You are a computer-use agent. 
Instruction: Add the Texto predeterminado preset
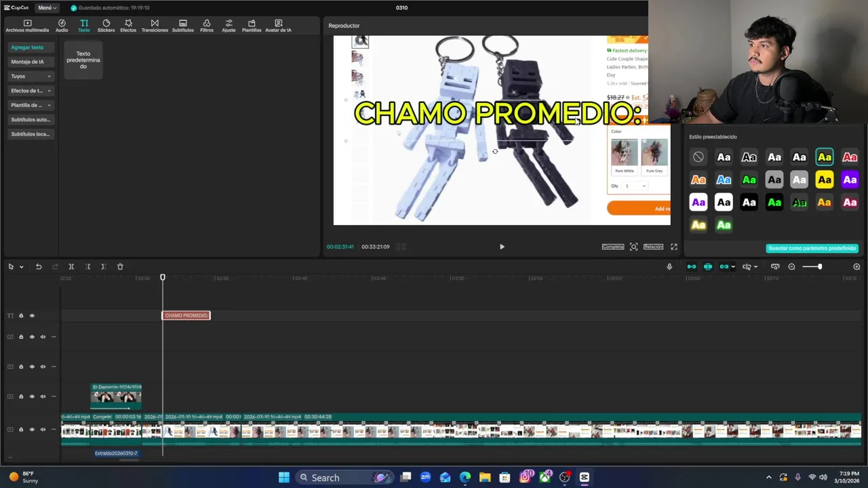click(83, 60)
